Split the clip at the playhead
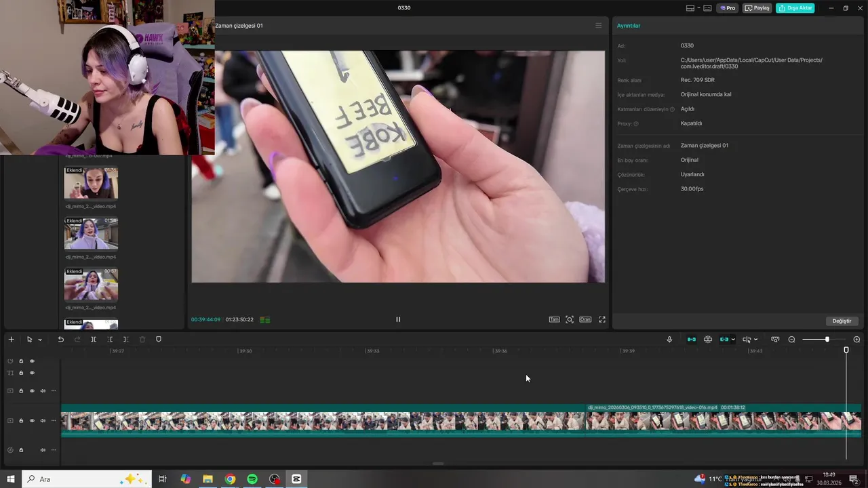 (94, 340)
